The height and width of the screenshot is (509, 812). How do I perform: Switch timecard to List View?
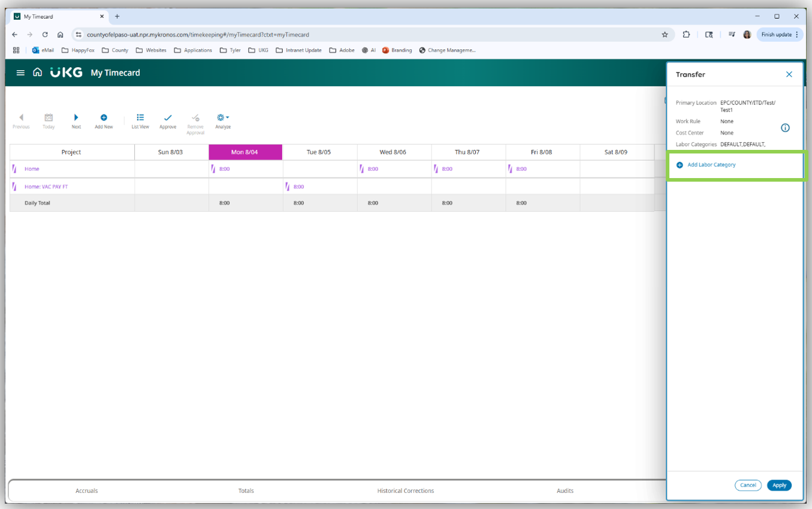(140, 121)
